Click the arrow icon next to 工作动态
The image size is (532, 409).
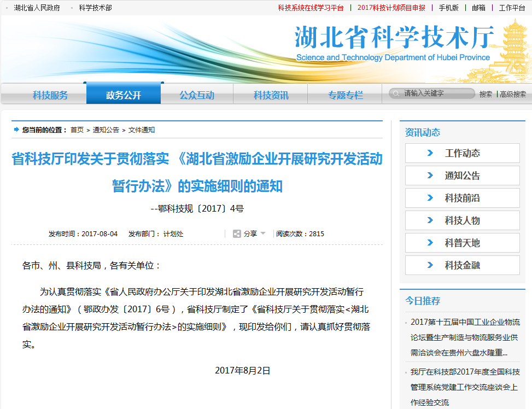pyautogui.click(x=430, y=153)
